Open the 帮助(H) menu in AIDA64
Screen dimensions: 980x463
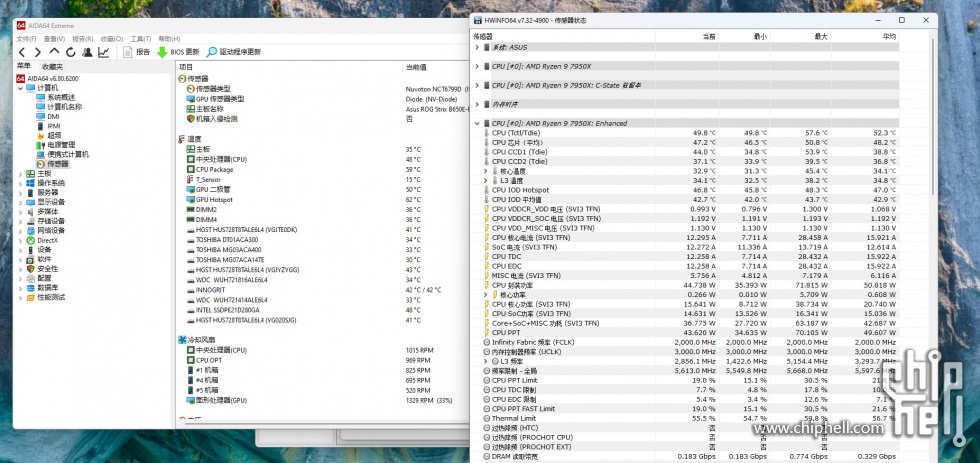(169, 39)
